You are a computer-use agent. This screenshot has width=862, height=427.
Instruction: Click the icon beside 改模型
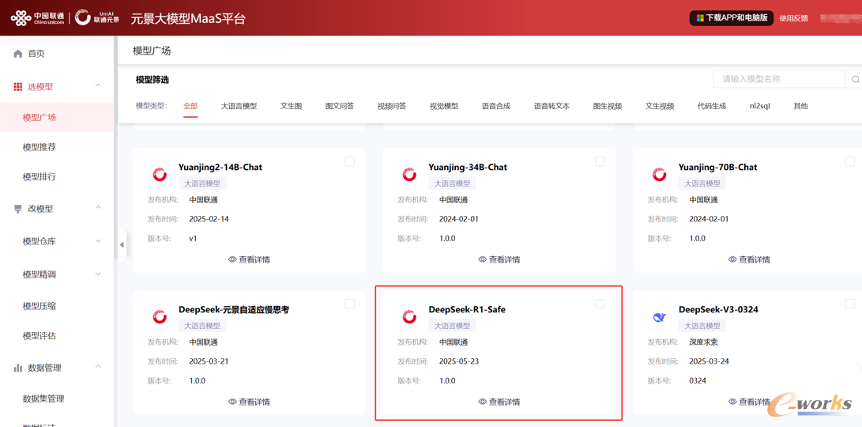point(18,209)
